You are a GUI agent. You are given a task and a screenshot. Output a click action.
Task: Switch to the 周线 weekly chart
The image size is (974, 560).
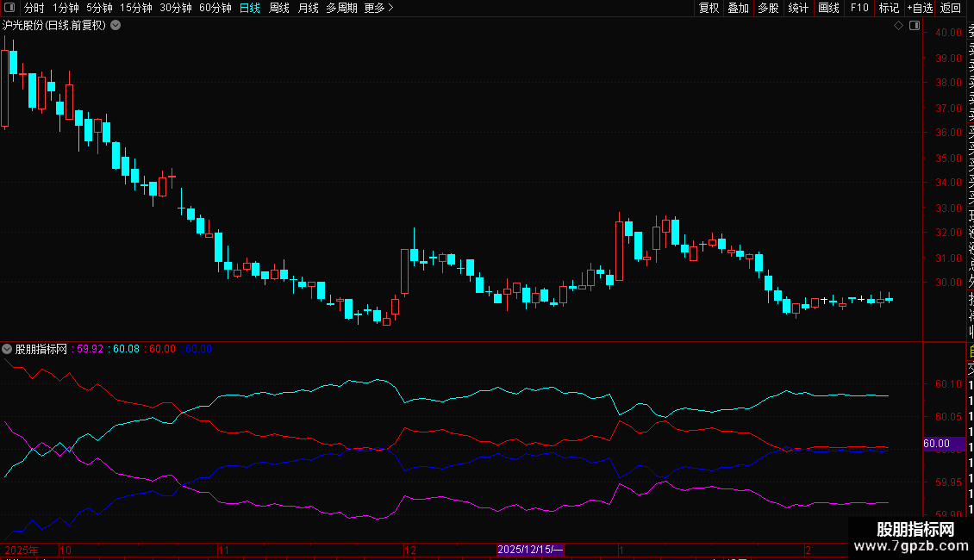click(279, 8)
